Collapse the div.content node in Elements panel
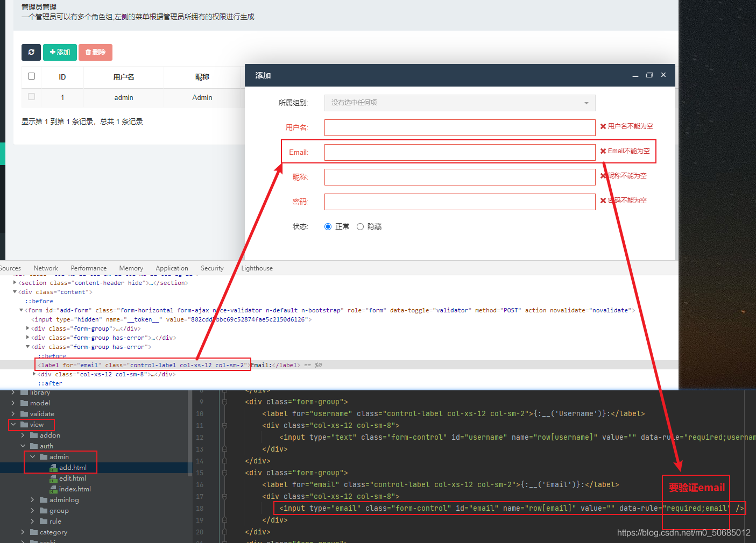This screenshot has height=543, width=756. [x=15, y=291]
